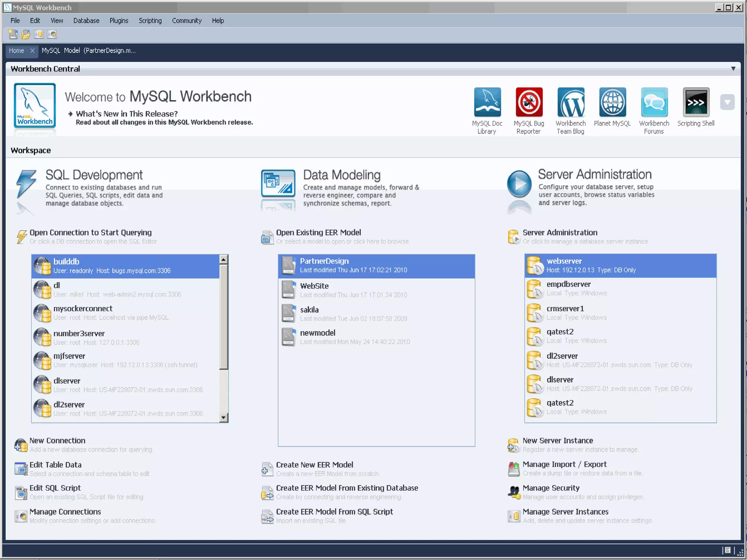Click the Data Modeling header icon
The width and height of the screenshot is (747, 560).
(278, 183)
